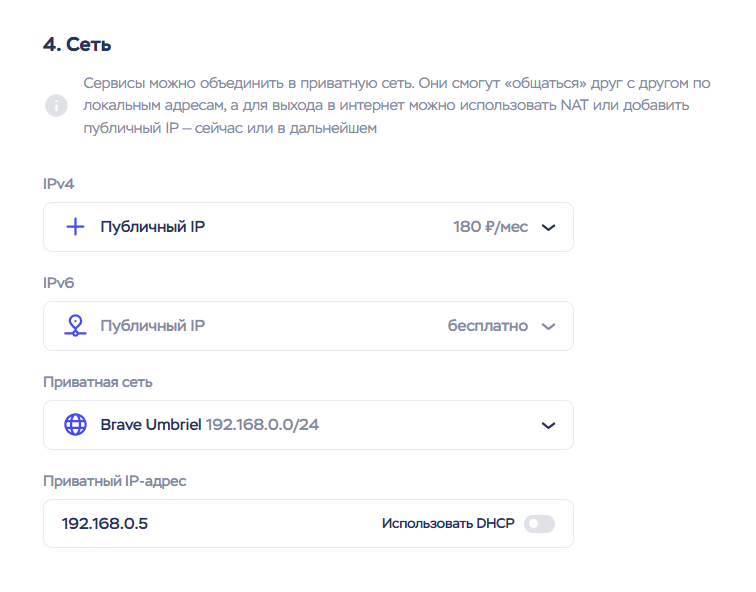Viewport: 756px width, 592px height.
Task: Select the Публичный IP option under IPv4
Action: (x=153, y=227)
